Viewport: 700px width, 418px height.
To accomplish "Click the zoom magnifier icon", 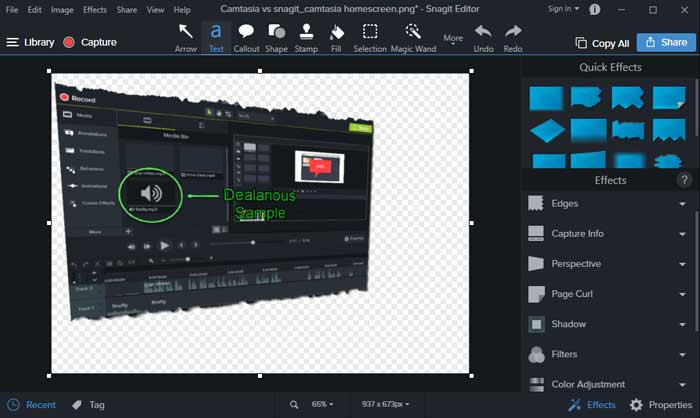I will pyautogui.click(x=294, y=405).
